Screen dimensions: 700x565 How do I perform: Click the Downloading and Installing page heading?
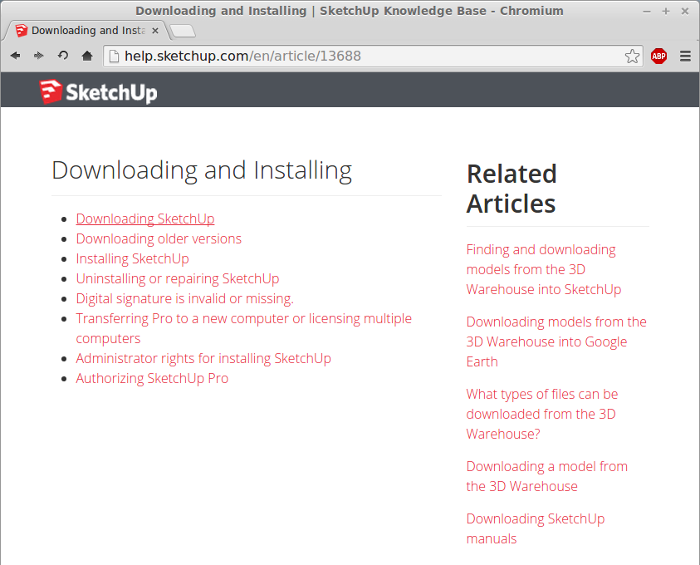[x=202, y=170]
